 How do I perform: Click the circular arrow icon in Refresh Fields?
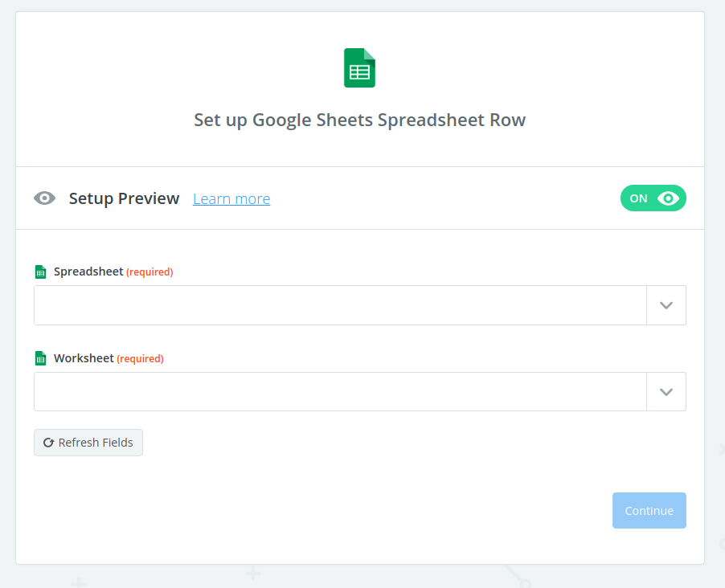[x=48, y=443]
